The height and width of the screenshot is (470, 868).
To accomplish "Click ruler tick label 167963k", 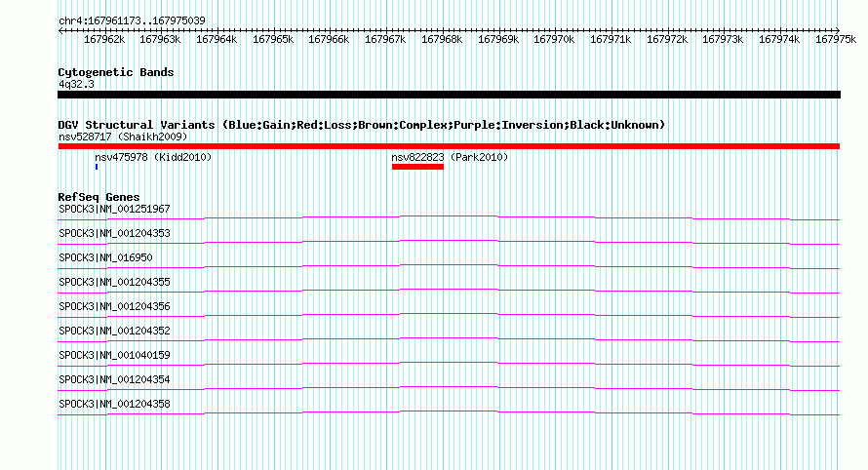I will (x=160, y=39).
